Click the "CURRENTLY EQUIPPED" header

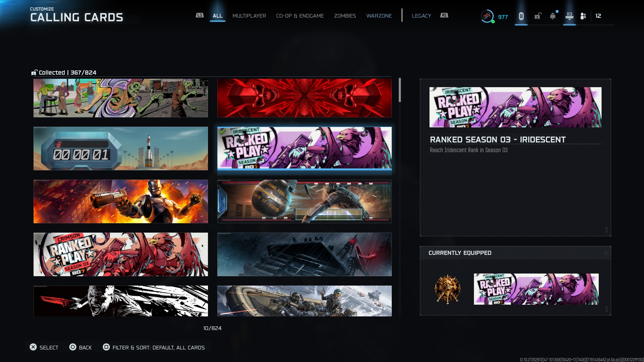pos(460,253)
